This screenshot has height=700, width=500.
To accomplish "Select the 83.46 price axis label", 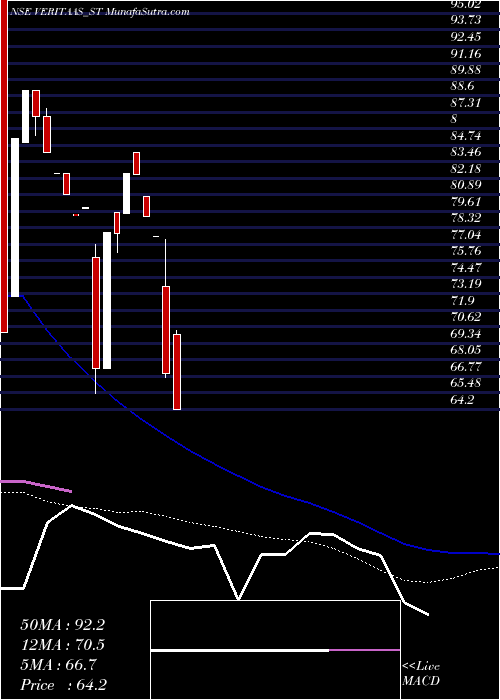I will point(466,152).
